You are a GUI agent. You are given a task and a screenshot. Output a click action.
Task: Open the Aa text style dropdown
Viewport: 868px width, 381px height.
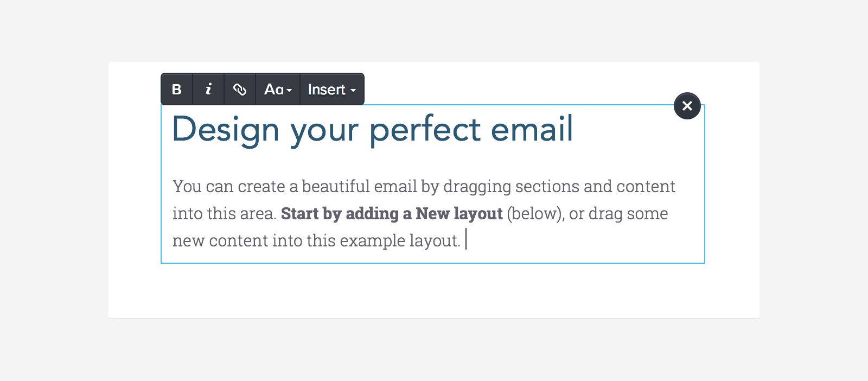(x=278, y=90)
